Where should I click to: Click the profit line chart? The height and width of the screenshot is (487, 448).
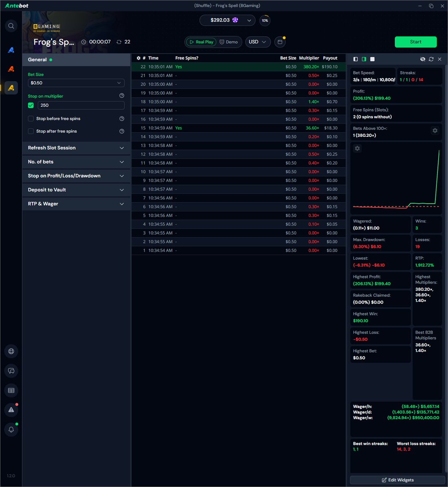point(396,178)
